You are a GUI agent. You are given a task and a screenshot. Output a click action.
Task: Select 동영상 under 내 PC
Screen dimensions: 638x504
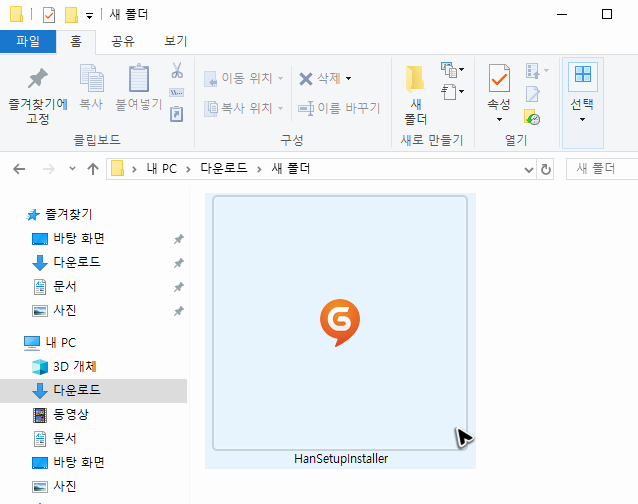71,415
